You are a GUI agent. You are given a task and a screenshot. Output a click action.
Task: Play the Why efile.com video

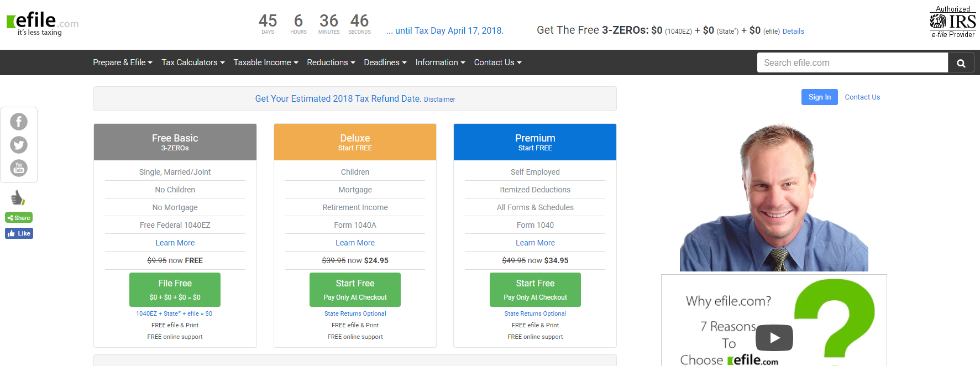774,337
